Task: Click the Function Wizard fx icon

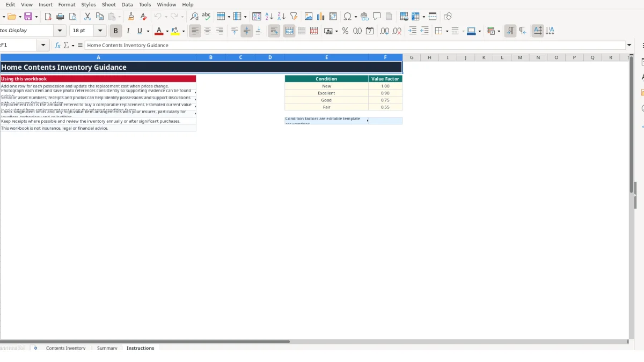Action: click(x=58, y=46)
